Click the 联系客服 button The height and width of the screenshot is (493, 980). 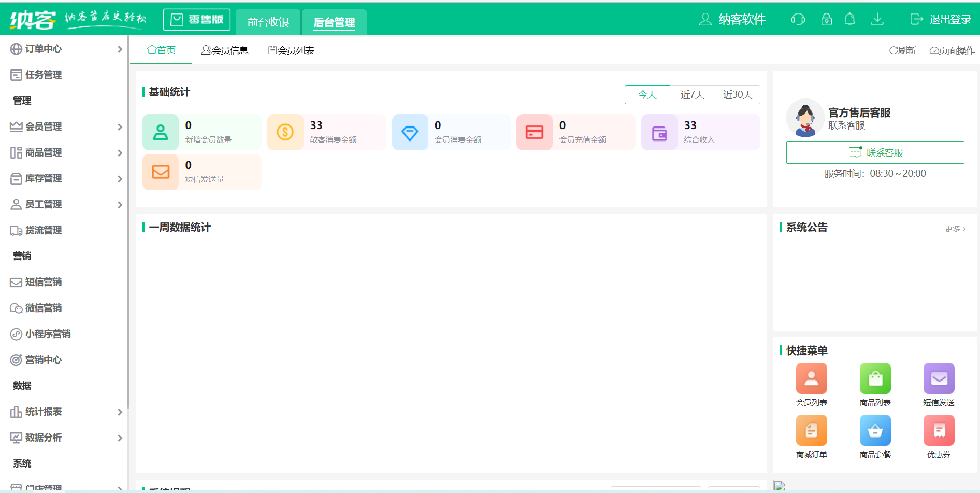[x=875, y=152]
